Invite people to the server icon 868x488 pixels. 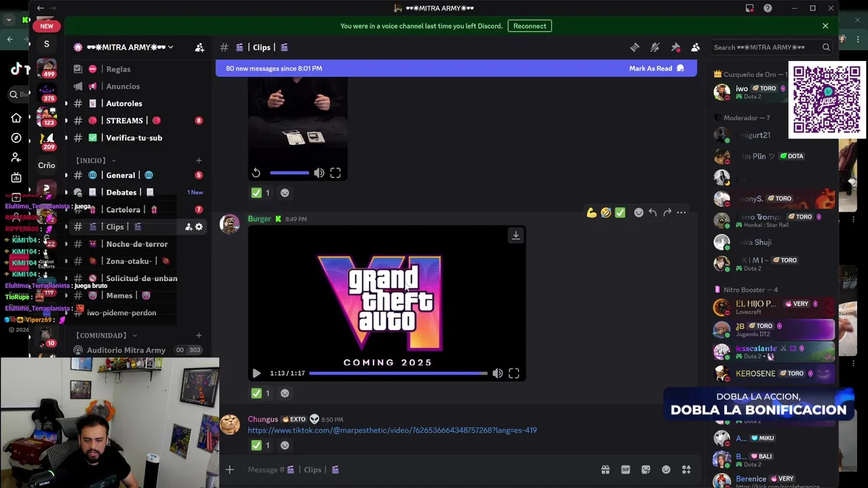[199, 47]
